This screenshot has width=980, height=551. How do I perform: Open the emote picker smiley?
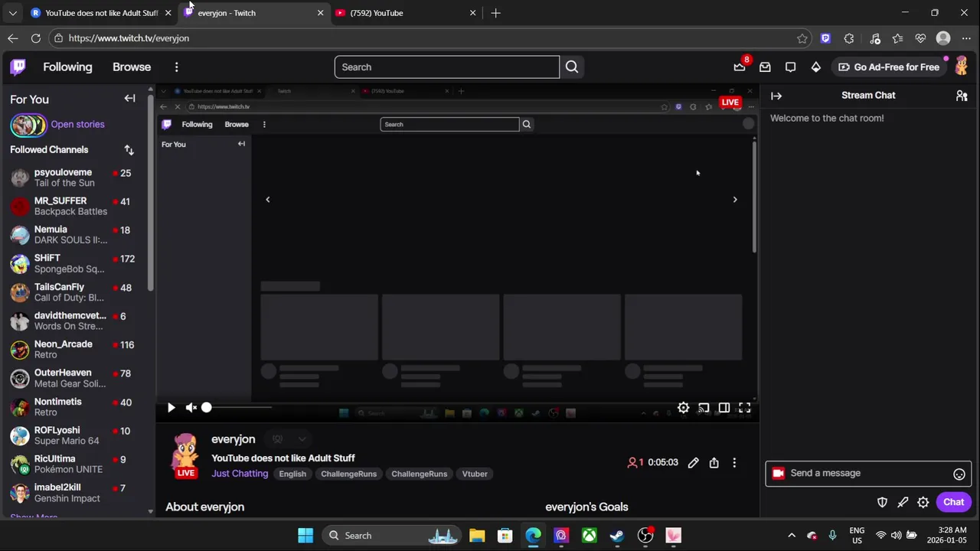click(x=959, y=474)
